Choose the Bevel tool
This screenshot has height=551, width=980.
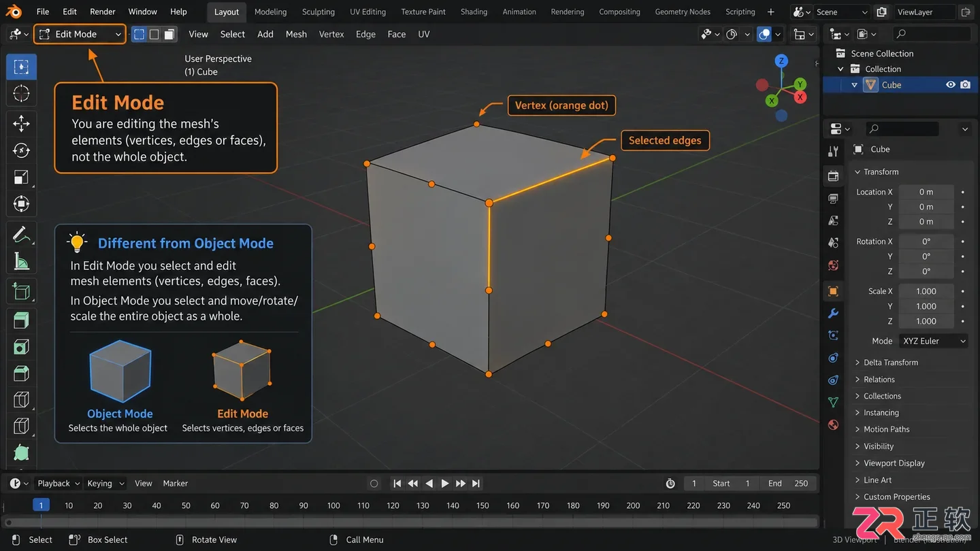click(x=21, y=373)
